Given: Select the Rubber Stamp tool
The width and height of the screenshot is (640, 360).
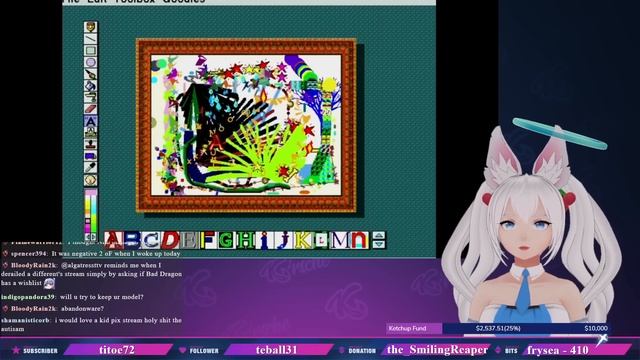Looking at the screenshot, I should [x=91, y=144].
